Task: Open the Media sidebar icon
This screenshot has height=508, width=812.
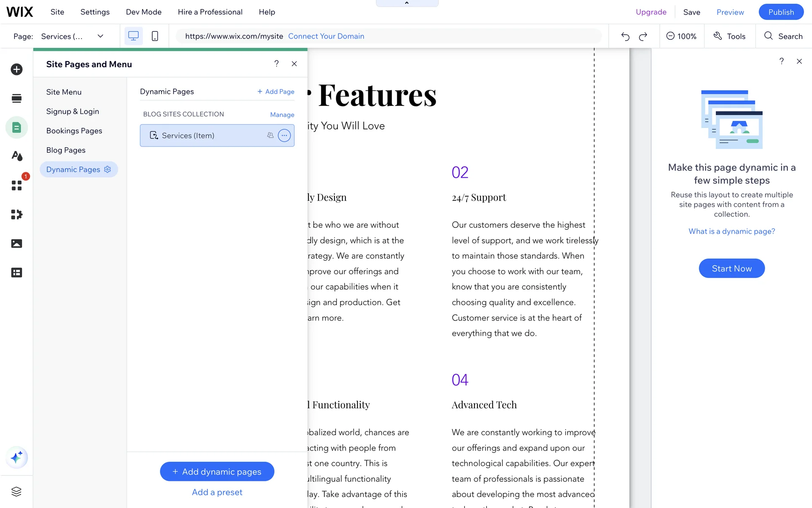Action: point(16,243)
